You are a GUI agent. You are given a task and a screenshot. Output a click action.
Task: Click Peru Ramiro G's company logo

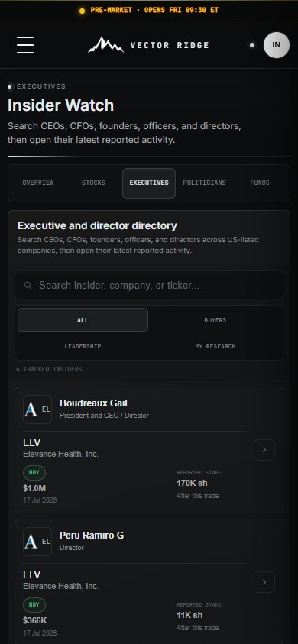tap(37, 542)
